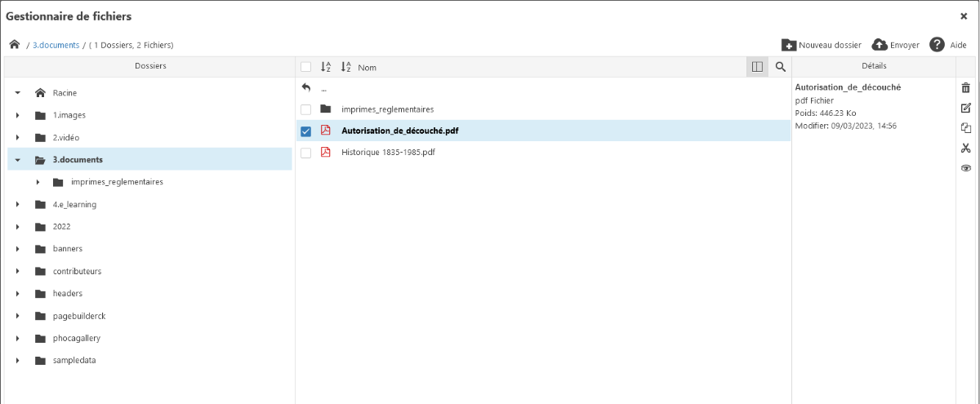Toggle the details column view icon

[757, 67]
